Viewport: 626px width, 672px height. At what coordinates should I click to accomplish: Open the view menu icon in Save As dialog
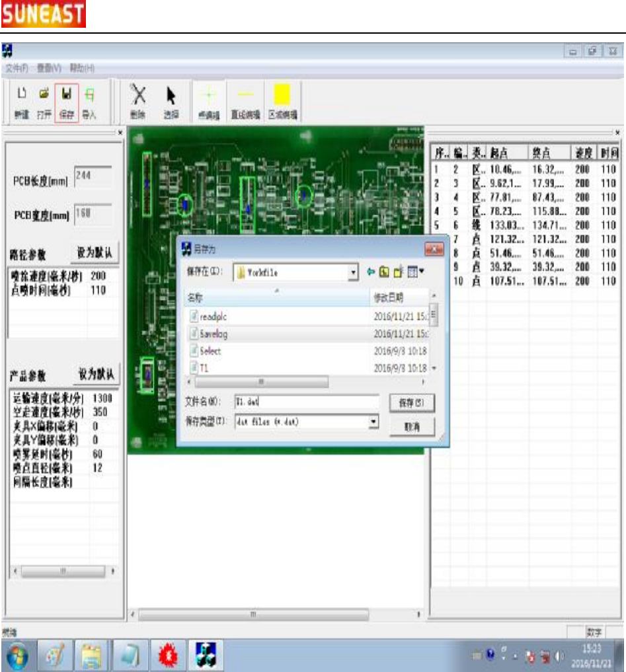point(416,272)
